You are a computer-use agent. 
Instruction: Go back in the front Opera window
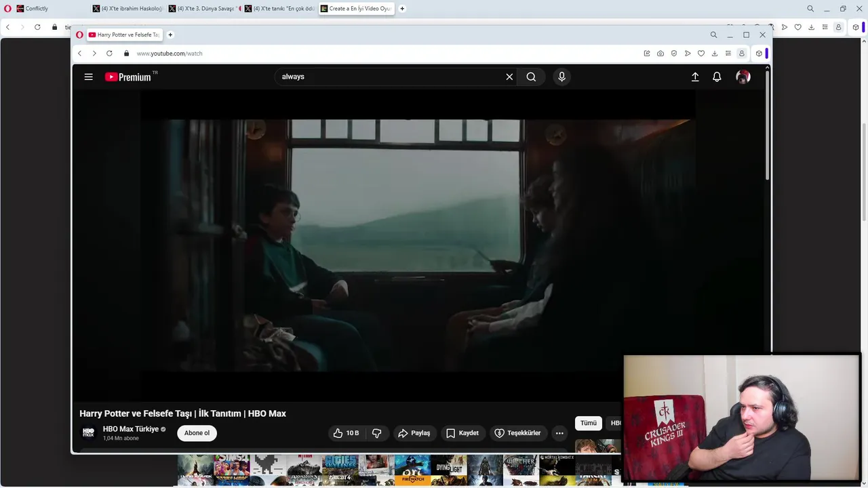(79, 54)
